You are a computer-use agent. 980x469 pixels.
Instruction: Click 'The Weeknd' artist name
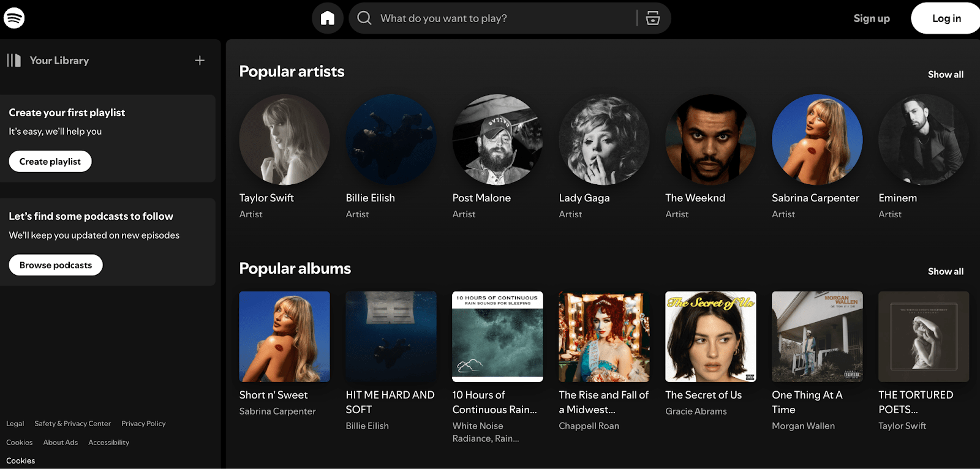tap(695, 198)
